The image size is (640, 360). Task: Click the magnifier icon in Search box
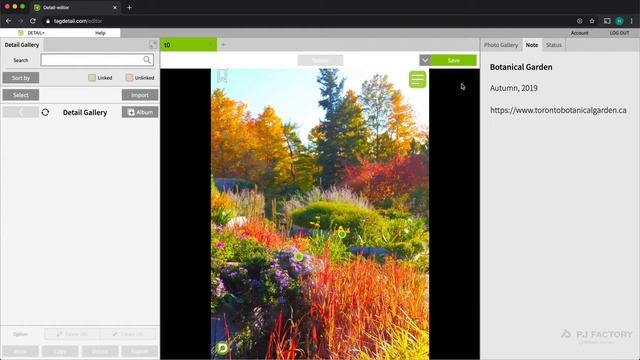click(x=147, y=60)
